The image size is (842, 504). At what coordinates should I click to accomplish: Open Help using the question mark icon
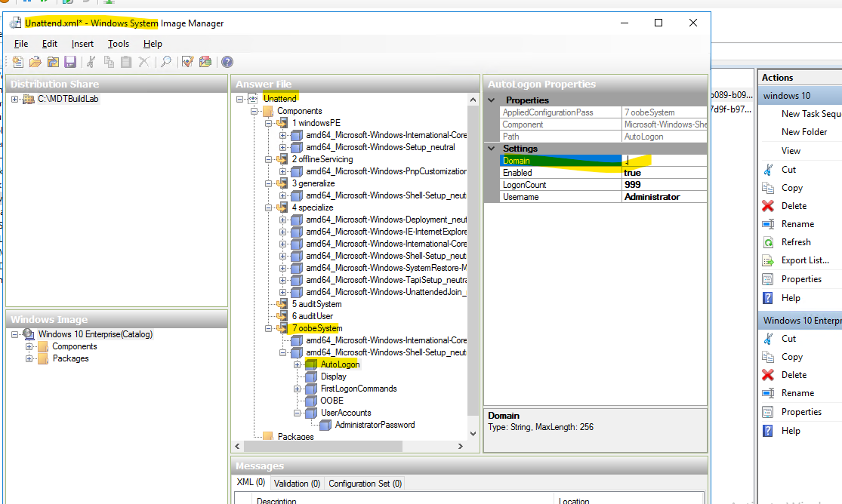pyautogui.click(x=227, y=62)
